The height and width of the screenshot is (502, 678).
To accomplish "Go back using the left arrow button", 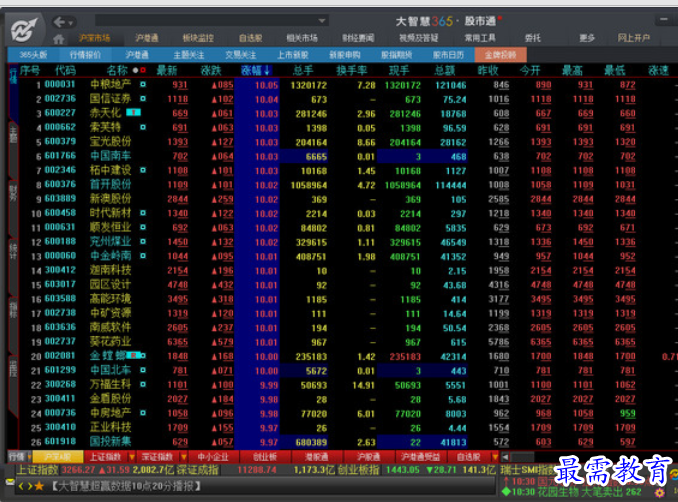I will pyautogui.click(x=60, y=22).
